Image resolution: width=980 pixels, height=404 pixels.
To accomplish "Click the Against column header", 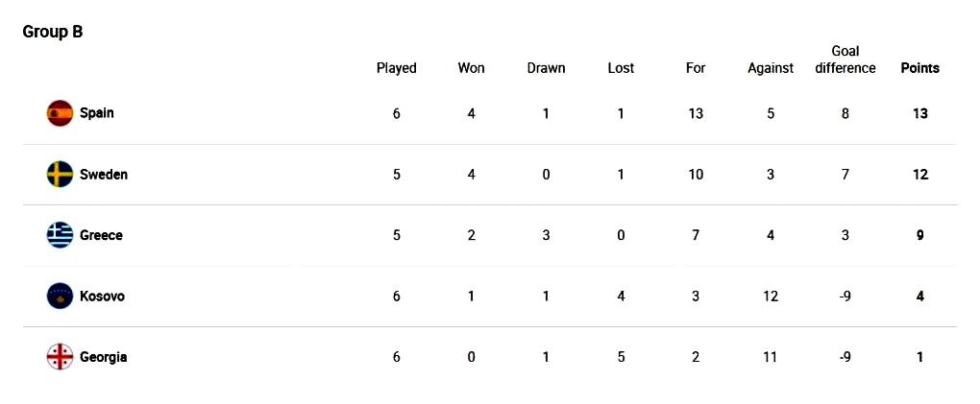I will coord(771,68).
